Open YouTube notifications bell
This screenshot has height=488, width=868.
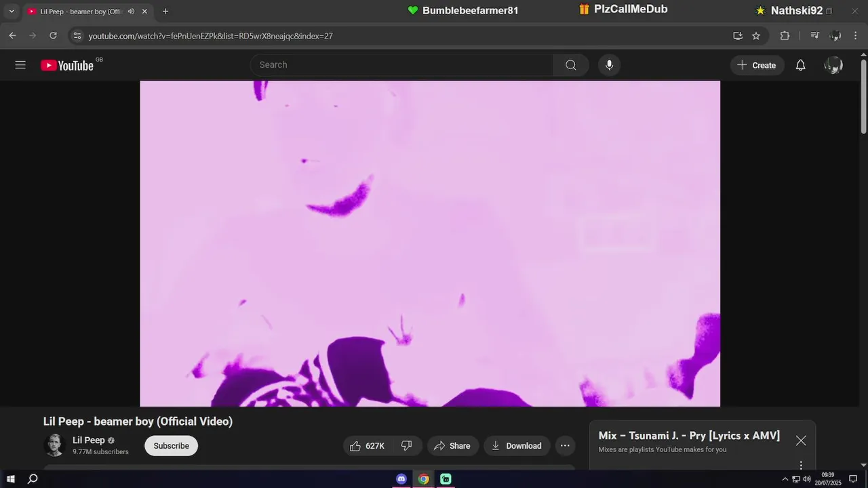coord(801,65)
